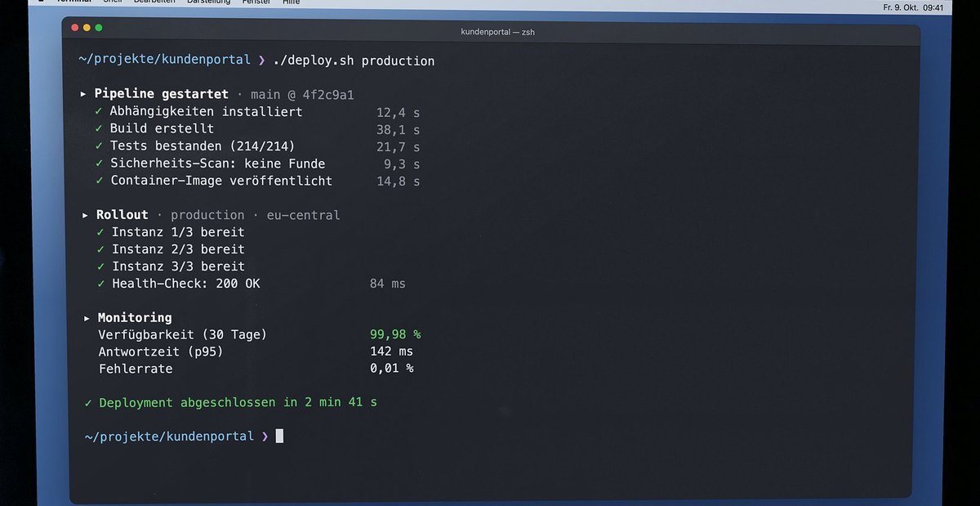Click the 'Rollout' heading
Screen dimensions: 980x506
pyautogui.click(x=122, y=215)
